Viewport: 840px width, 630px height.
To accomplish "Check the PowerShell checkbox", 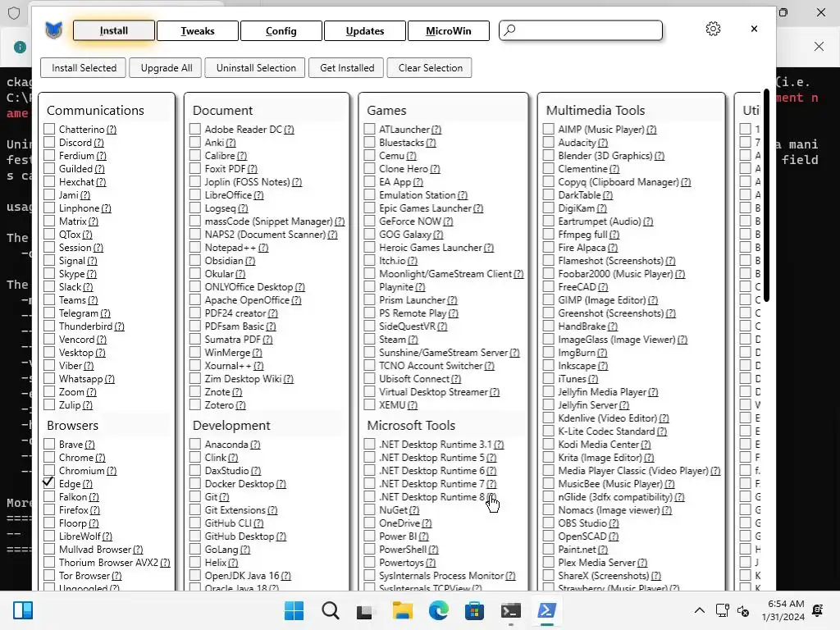I will click(x=369, y=549).
